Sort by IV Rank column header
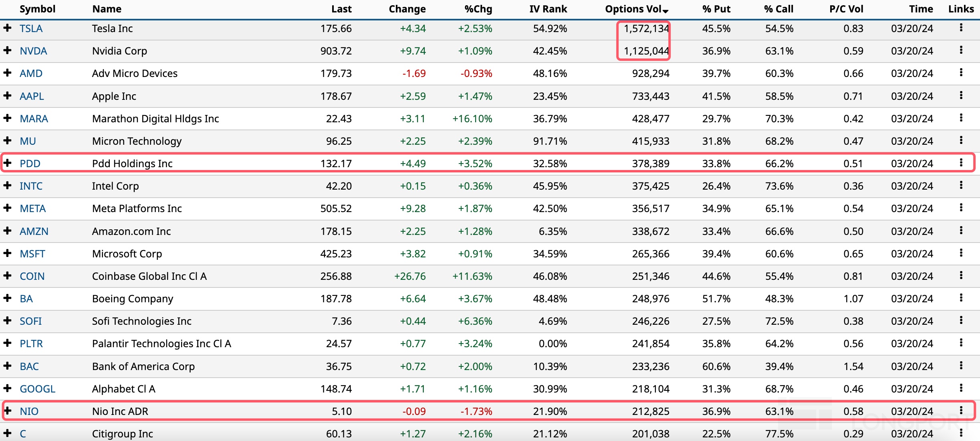The image size is (980, 441). pyautogui.click(x=548, y=9)
